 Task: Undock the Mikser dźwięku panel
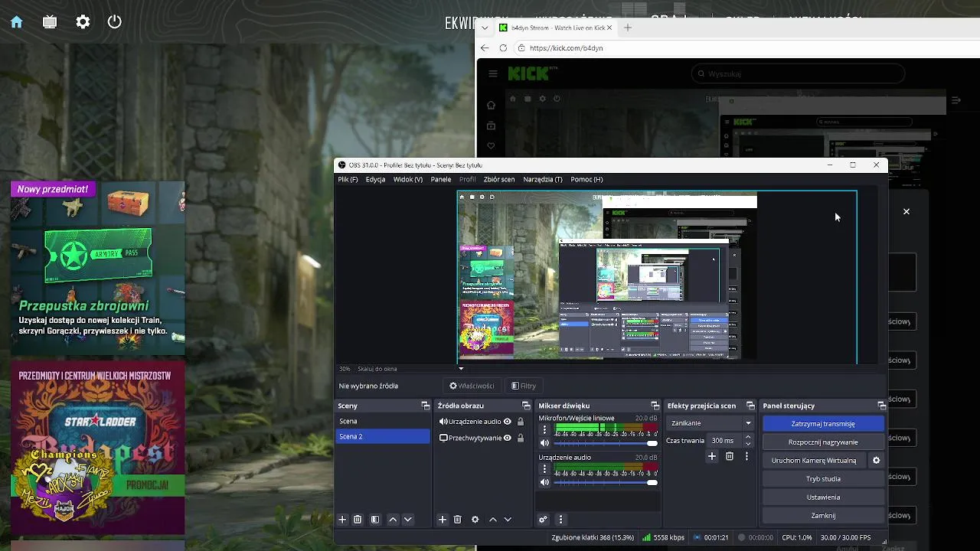click(x=655, y=406)
